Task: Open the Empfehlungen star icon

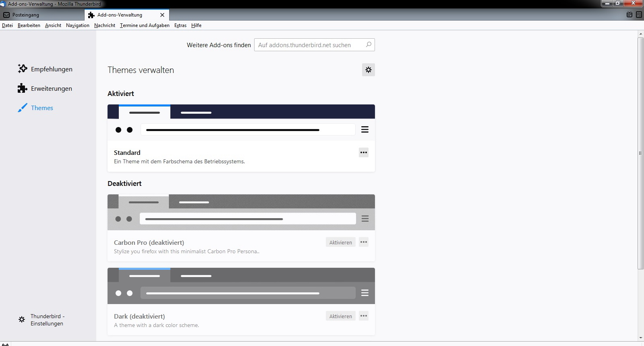Action: [23, 69]
